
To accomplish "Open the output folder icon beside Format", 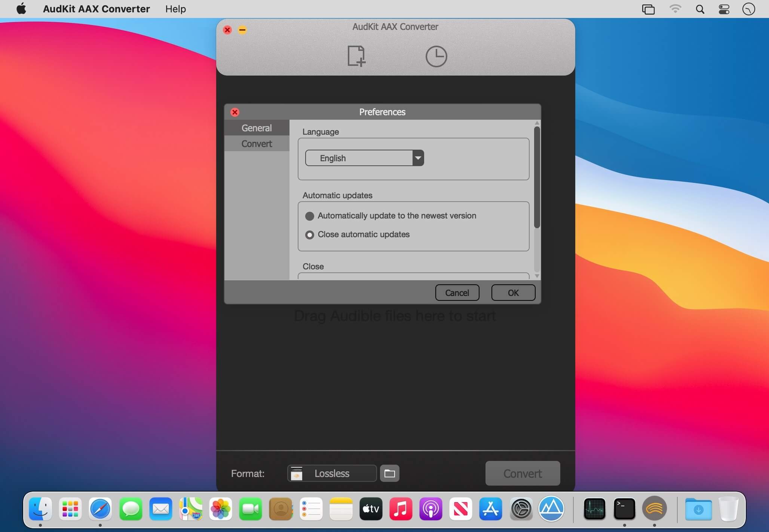I will coord(389,473).
